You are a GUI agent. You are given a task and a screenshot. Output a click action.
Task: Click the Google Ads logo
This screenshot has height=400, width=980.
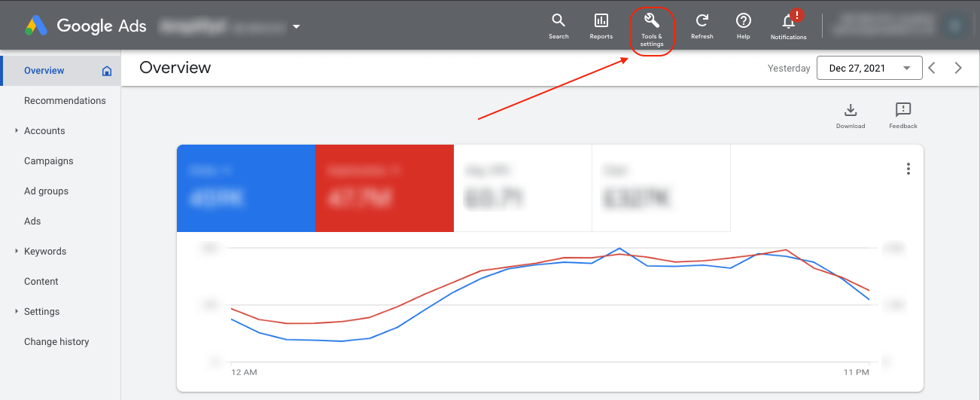(x=85, y=26)
